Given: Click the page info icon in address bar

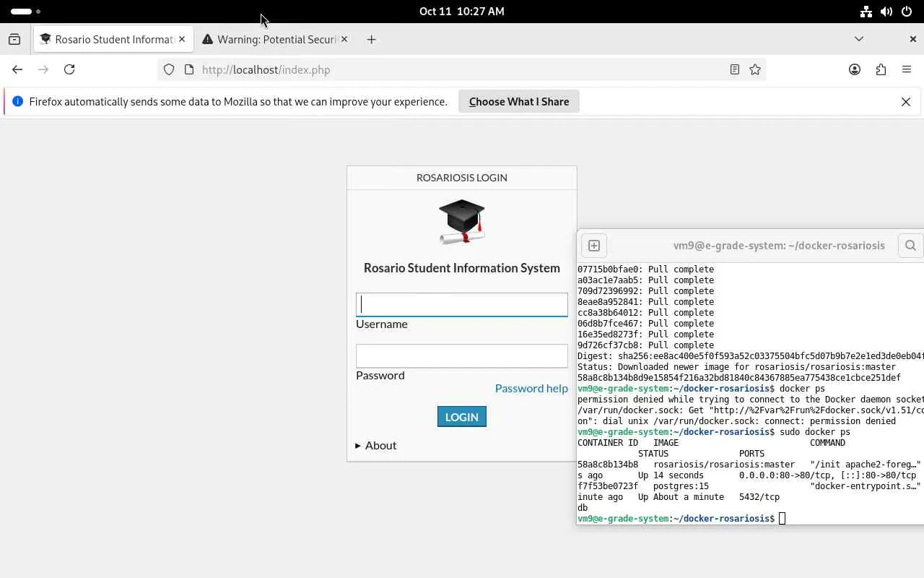Looking at the screenshot, I should click(189, 69).
